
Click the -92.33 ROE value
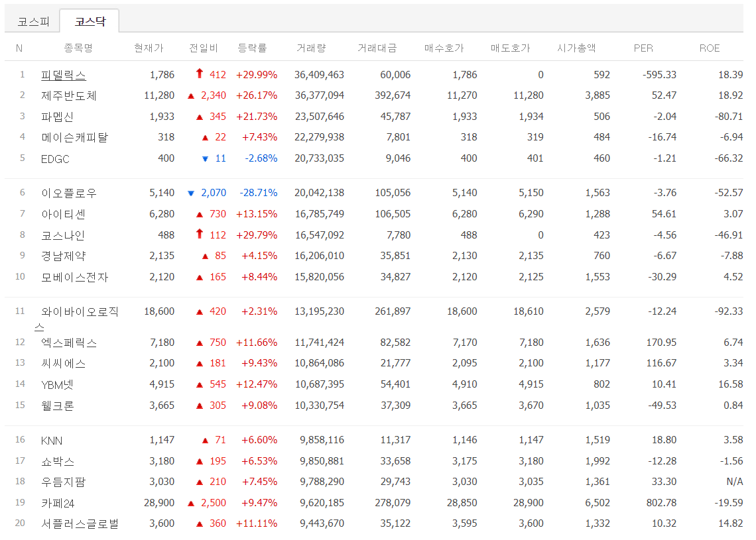click(729, 311)
